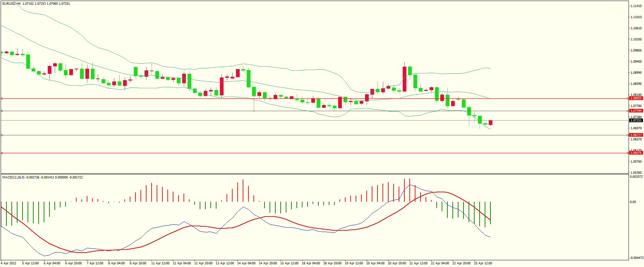644x267 pixels.
Task: Click the tall red candle near 21 Apr
Action: point(404,79)
